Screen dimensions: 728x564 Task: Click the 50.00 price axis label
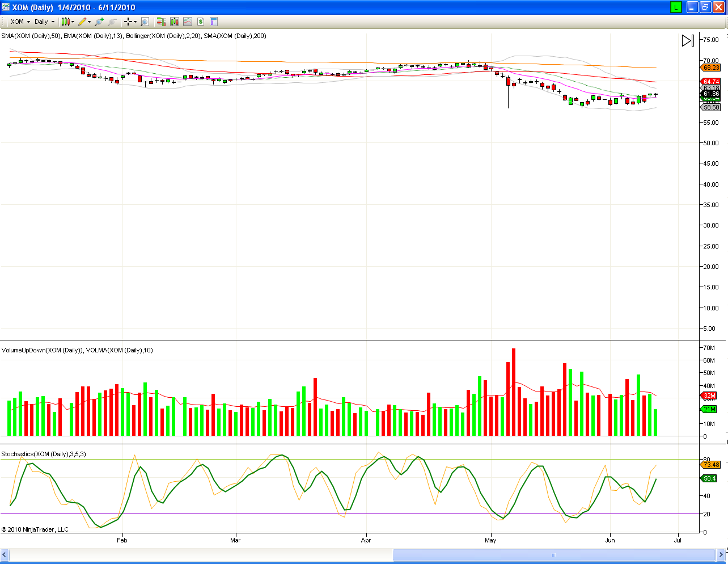711,143
